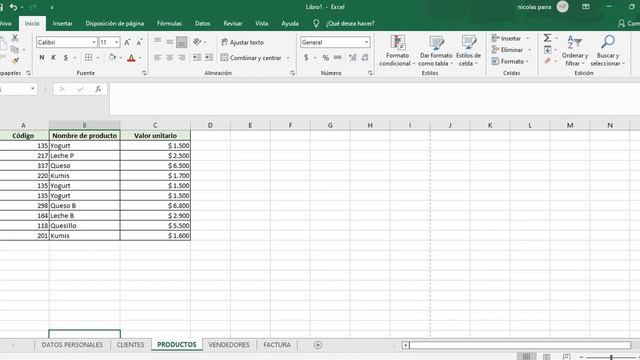Apply red font color (A)
This screenshot has height=360, width=640.
click(131, 58)
